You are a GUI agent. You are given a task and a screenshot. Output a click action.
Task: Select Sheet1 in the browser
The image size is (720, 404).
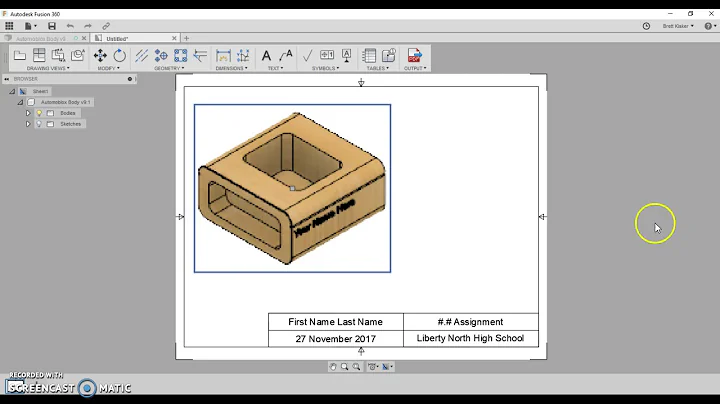[40, 91]
